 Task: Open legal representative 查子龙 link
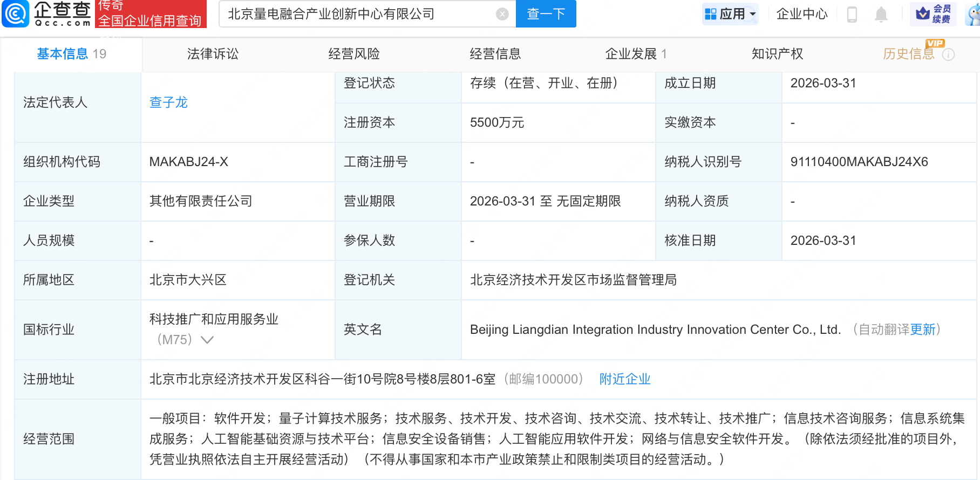168,102
